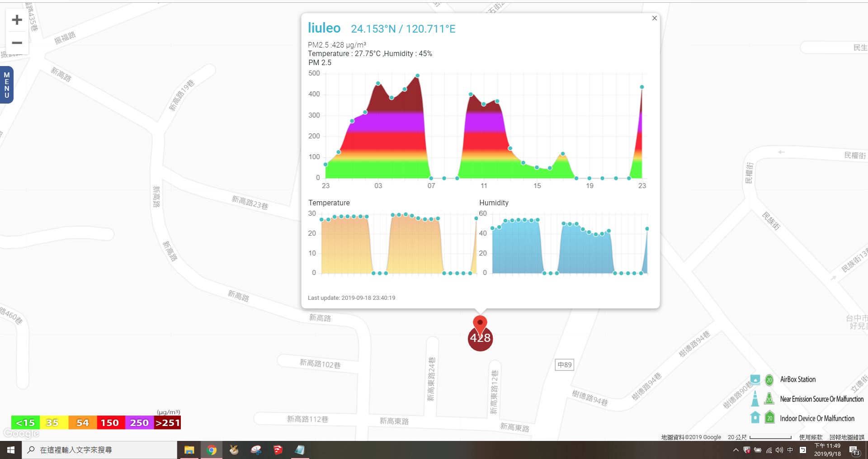Open the volume speaker tray icon
This screenshot has height=459, width=868.
(779, 450)
